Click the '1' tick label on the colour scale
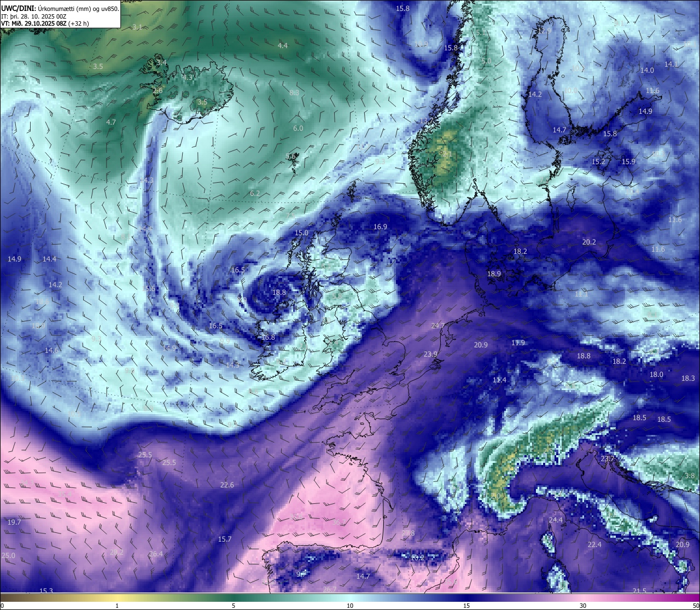Screen dimensions: 700x610 point(117,606)
